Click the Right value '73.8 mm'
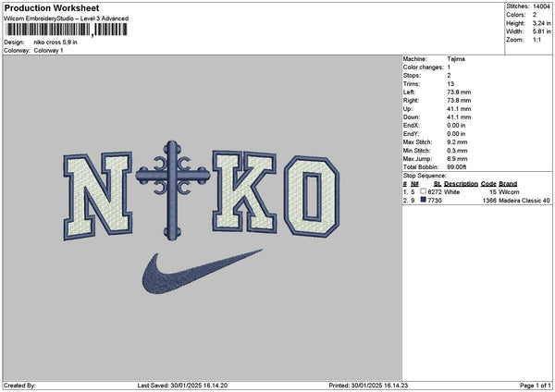This screenshot has width=555, height=392. click(x=459, y=101)
